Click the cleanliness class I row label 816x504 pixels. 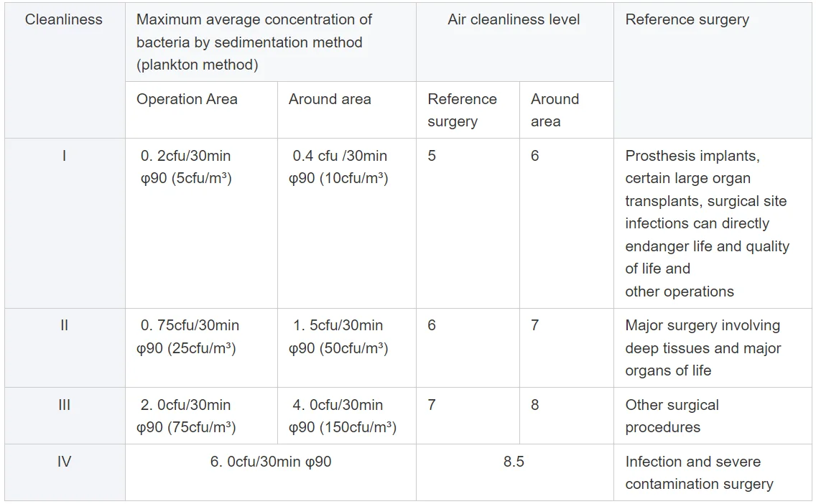pos(64,156)
